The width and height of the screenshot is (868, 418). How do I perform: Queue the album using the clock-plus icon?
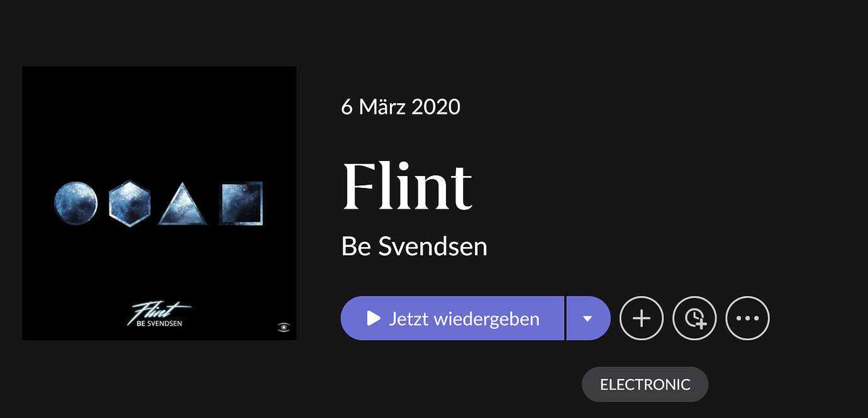(x=694, y=318)
